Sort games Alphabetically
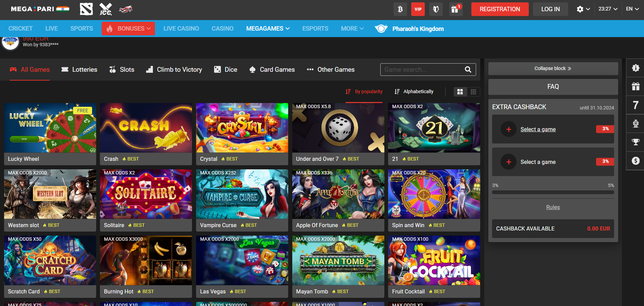644x306 pixels. coord(414,91)
